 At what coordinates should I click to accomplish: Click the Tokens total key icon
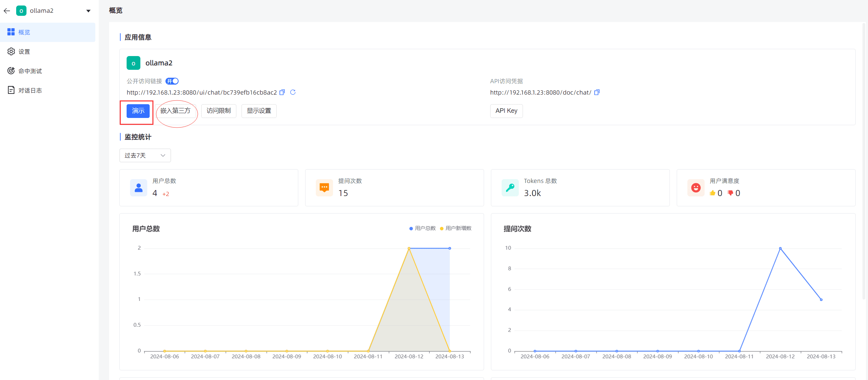coord(510,188)
